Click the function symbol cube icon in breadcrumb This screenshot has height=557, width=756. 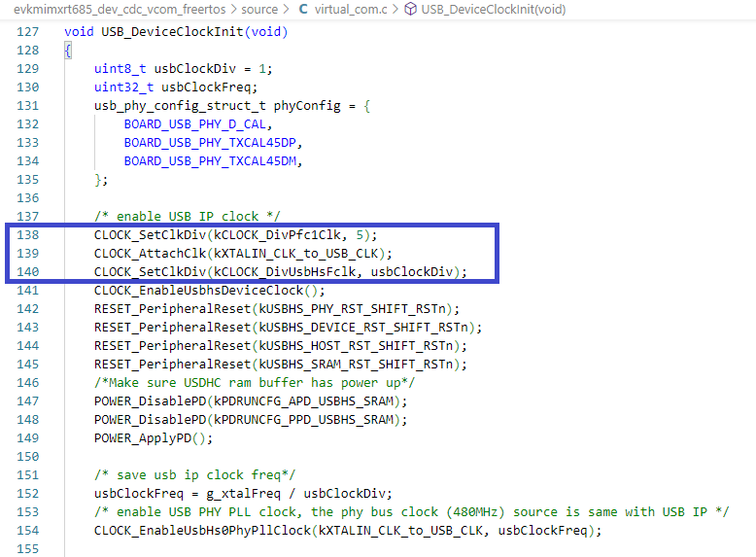tap(411, 10)
